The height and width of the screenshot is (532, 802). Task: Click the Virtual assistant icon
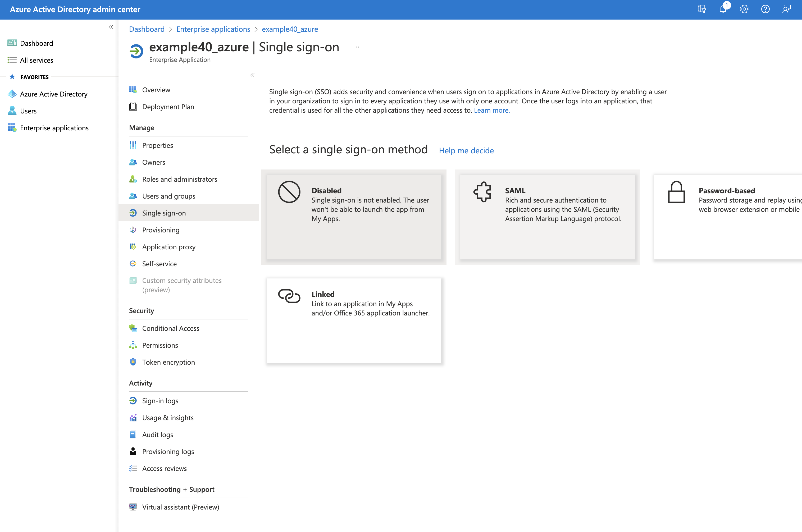click(x=133, y=507)
